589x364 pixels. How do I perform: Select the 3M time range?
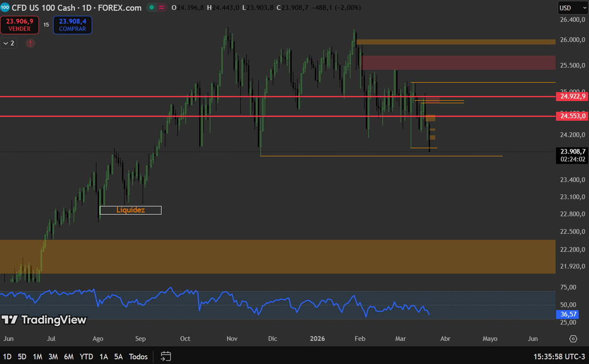(53, 357)
